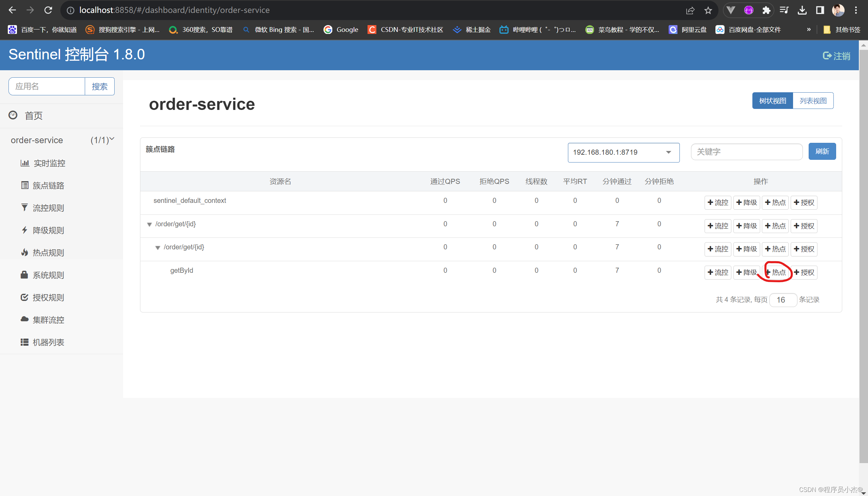Add 降级 rule for sentinel_default_context
The height and width of the screenshot is (496, 868).
[747, 202]
